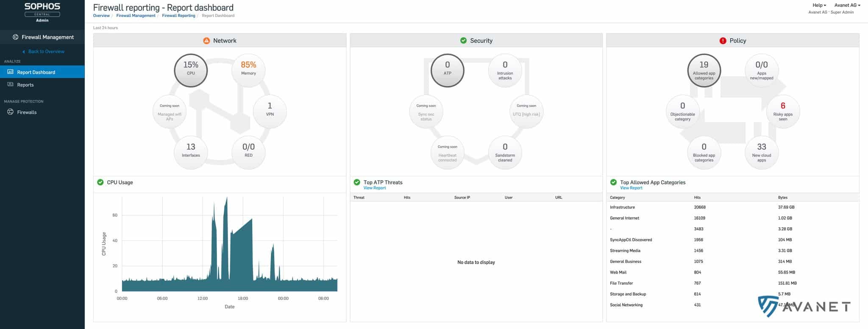Click the Report Dashboard sidebar icon

11,72
